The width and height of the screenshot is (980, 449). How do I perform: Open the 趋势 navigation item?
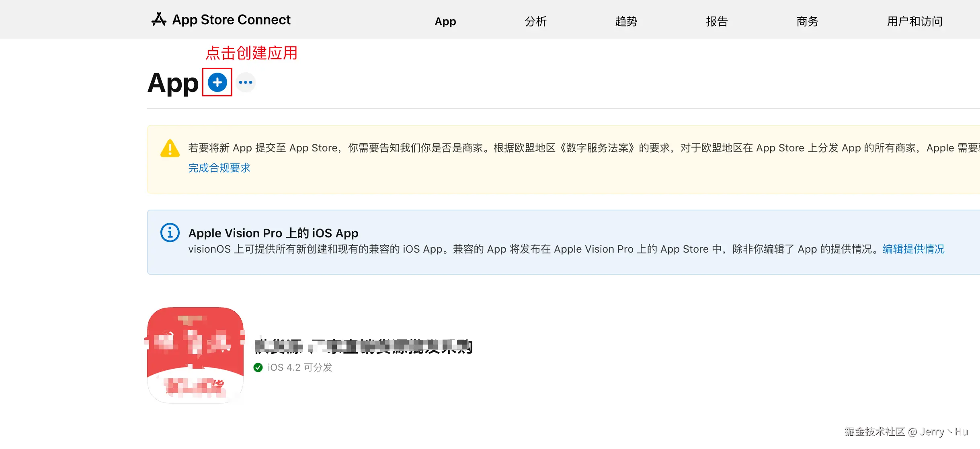coord(626,21)
